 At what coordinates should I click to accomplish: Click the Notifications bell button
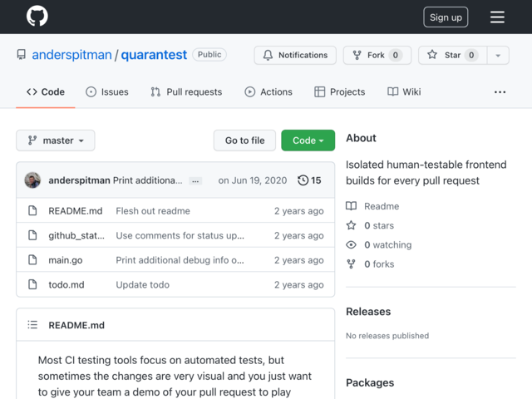295,55
